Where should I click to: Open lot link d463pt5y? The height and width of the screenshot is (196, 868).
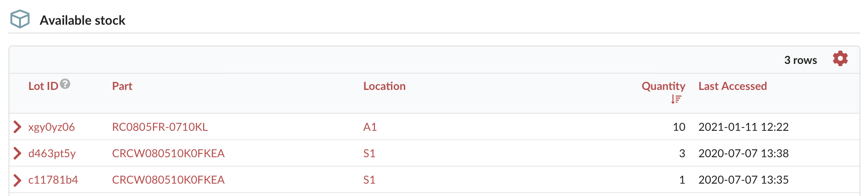pyautogui.click(x=52, y=153)
